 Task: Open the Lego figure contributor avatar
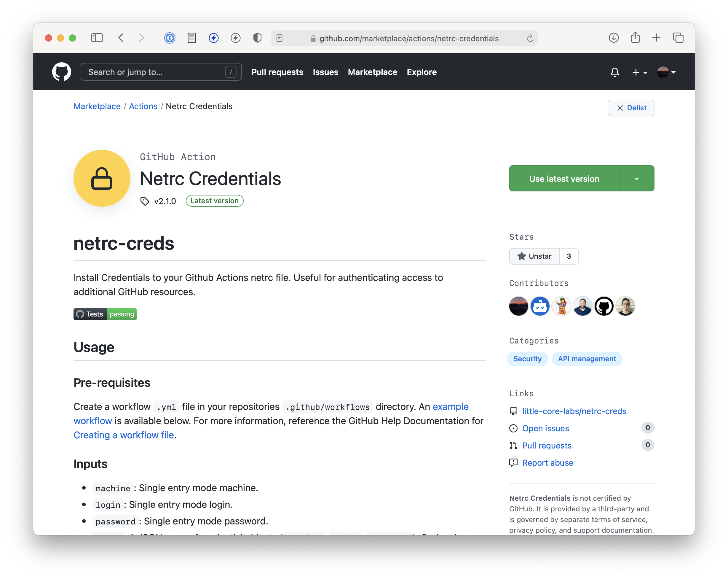pos(561,306)
